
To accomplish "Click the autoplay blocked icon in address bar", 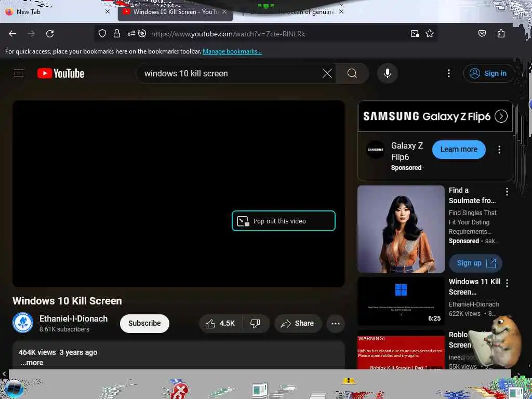I will point(142,34).
